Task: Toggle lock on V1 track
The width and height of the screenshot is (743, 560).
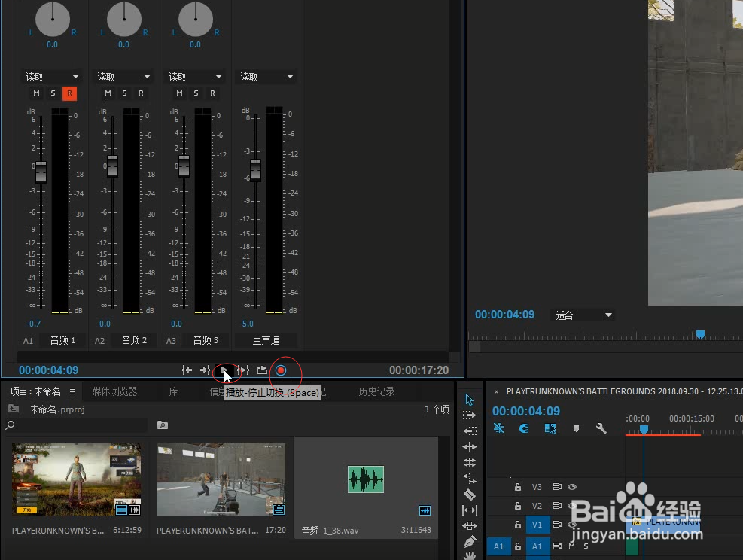Action: 517,525
